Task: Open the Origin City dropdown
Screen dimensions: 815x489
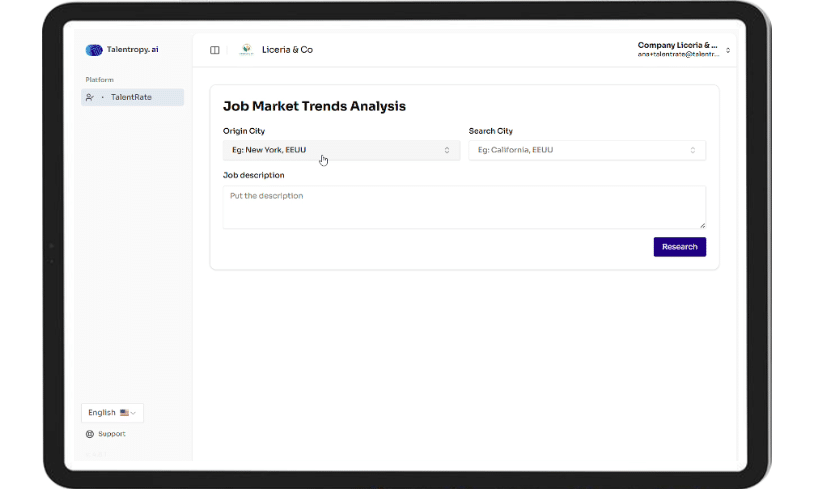Action: tap(341, 150)
